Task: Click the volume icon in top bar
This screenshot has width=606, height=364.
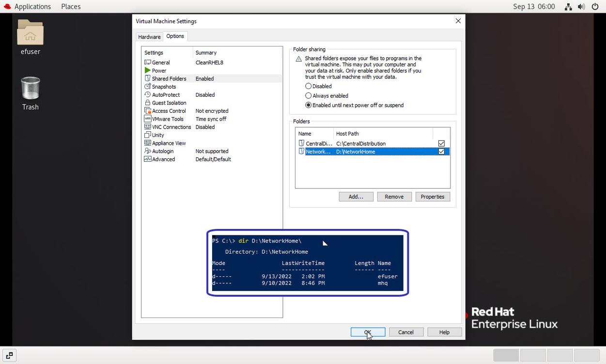Action: click(x=581, y=7)
